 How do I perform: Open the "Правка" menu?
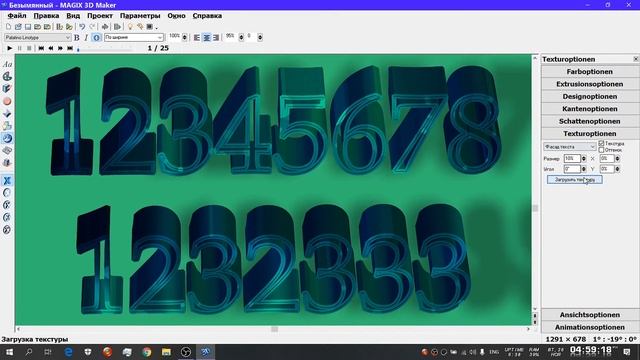(46, 16)
